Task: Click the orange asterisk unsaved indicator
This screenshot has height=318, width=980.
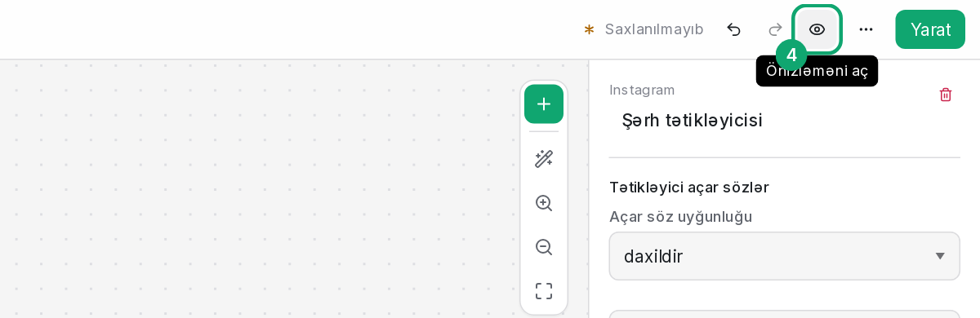Action: (x=589, y=29)
